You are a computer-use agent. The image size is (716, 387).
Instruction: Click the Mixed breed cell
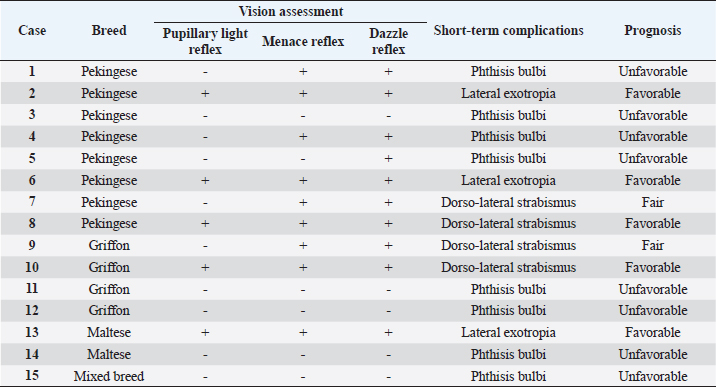click(x=109, y=376)
